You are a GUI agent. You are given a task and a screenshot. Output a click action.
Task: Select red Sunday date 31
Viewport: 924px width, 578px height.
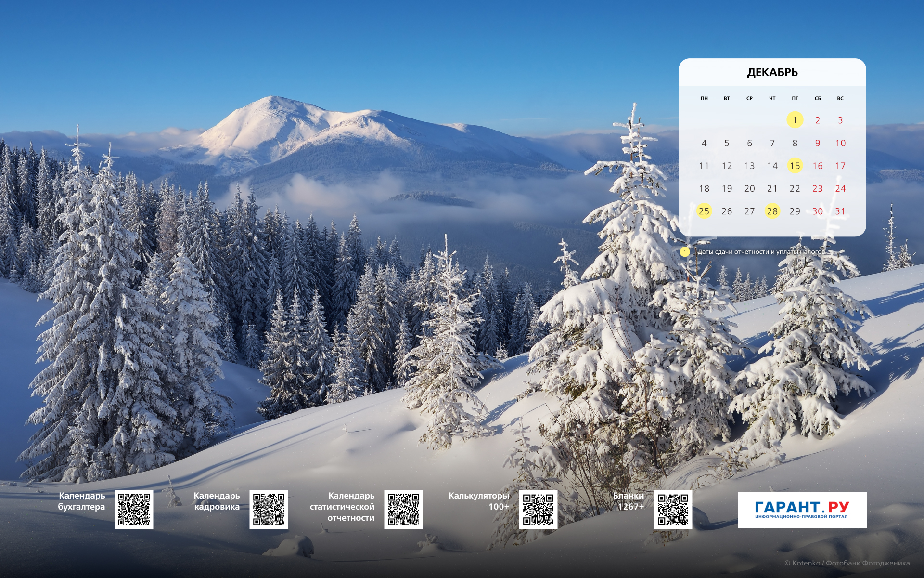tap(840, 211)
